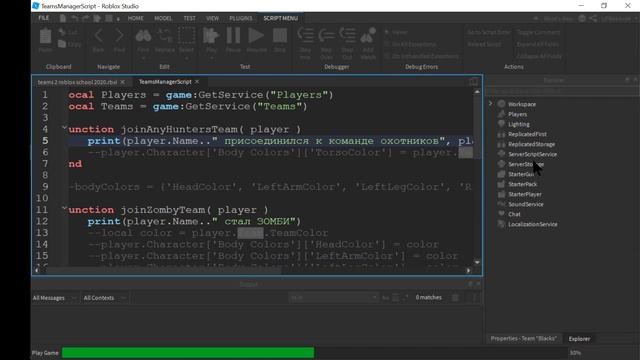
Task: Open the All Messages dropdown
Action: click(54, 298)
